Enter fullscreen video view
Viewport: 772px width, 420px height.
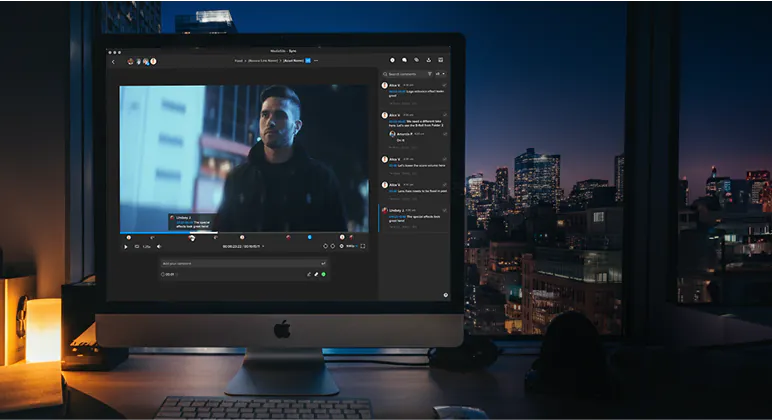[x=363, y=246]
